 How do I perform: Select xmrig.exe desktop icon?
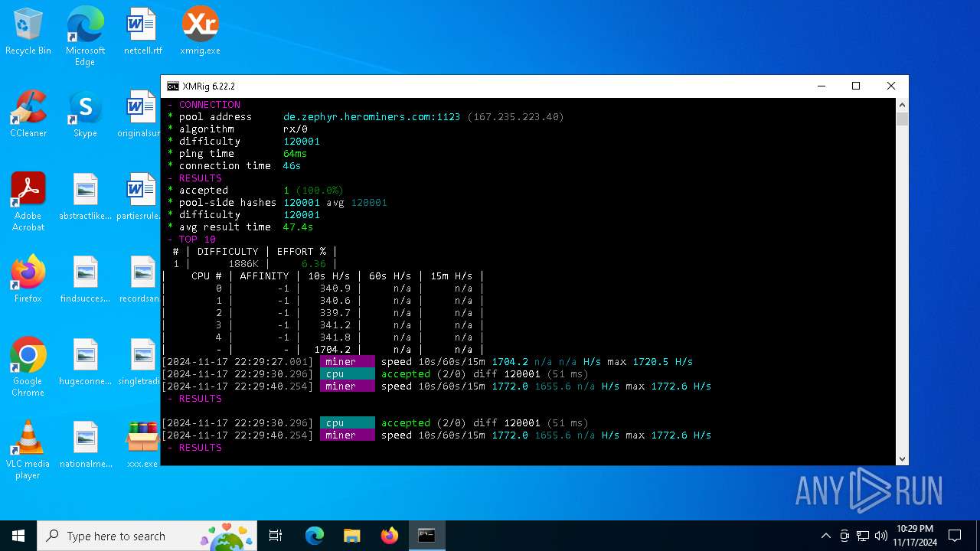[x=200, y=32]
